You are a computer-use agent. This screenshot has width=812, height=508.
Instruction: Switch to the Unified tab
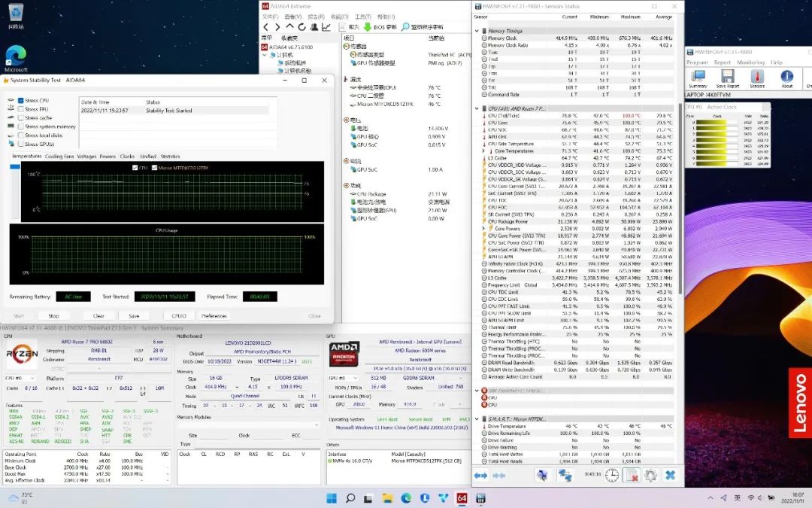click(147, 157)
